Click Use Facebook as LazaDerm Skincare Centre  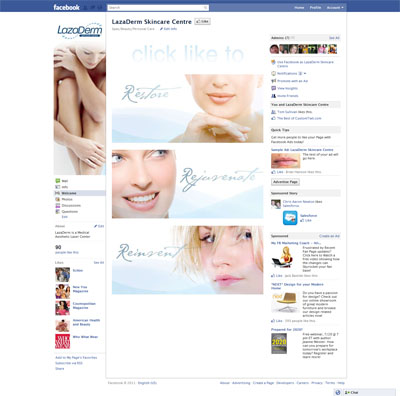(305, 64)
